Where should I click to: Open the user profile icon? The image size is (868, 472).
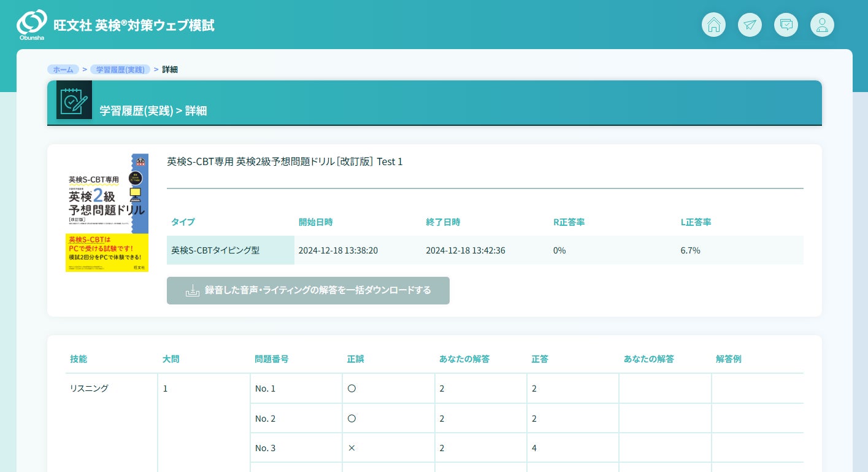tap(822, 25)
